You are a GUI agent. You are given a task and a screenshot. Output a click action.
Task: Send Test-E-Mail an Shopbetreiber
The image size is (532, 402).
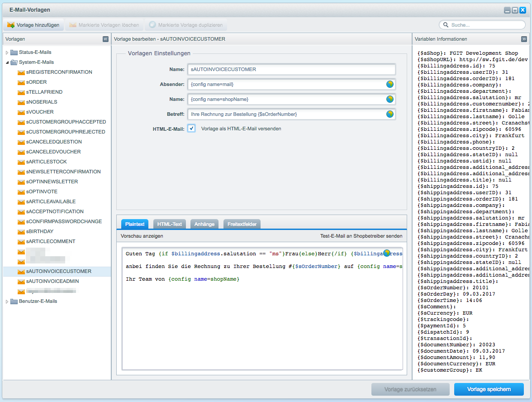[x=361, y=236]
